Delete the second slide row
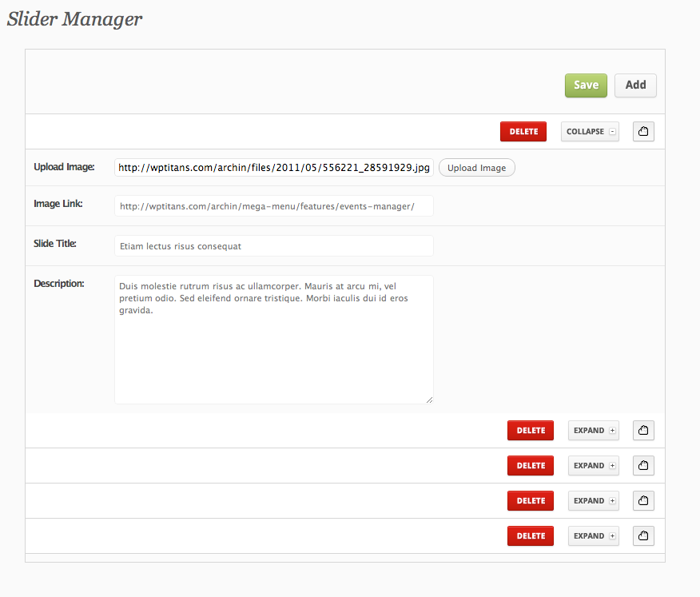Screen dimensions: 700x597 [x=530, y=431]
